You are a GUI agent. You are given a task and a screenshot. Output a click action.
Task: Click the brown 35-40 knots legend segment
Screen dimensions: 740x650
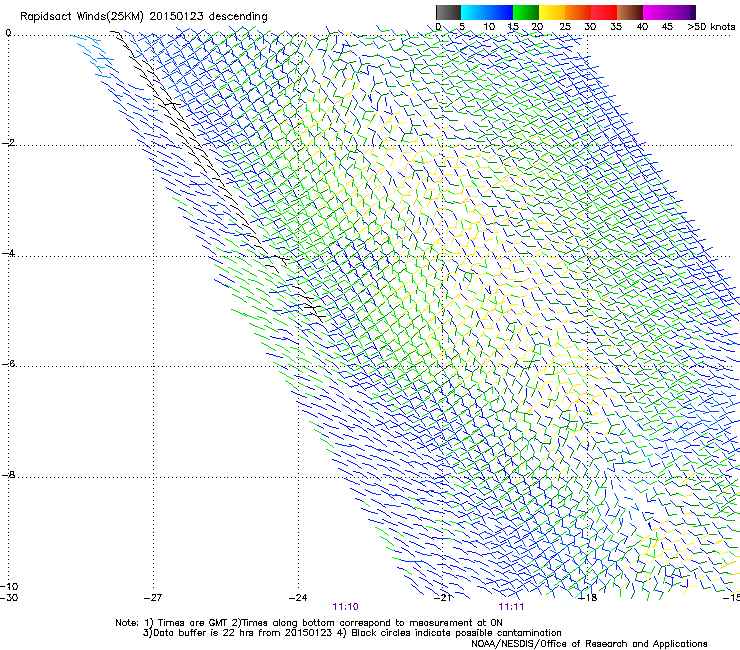(x=630, y=12)
